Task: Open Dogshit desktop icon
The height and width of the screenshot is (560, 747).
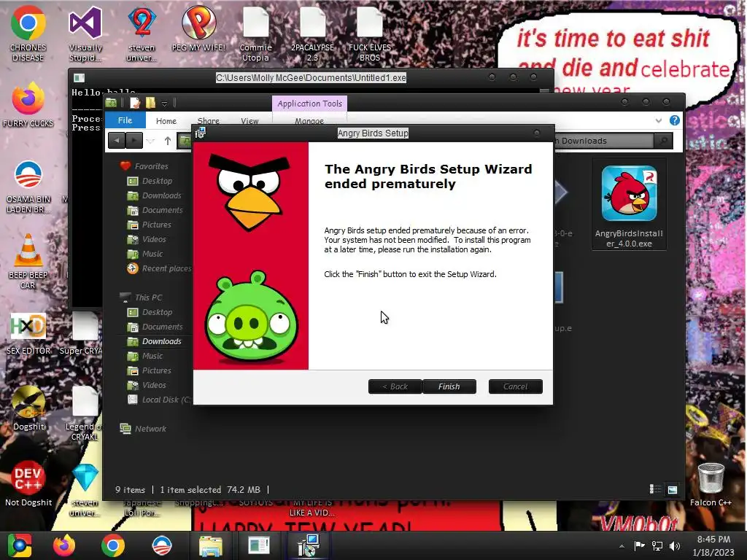Action: click(x=28, y=408)
